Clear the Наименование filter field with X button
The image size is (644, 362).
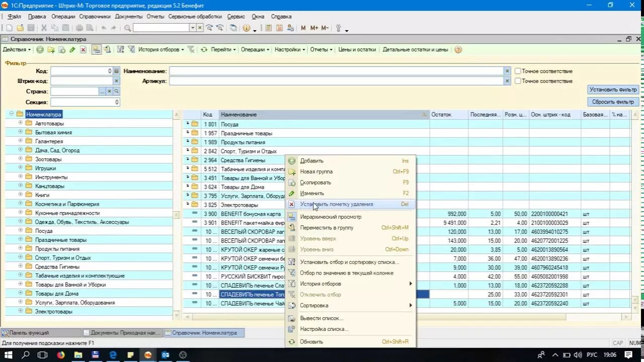coord(507,71)
